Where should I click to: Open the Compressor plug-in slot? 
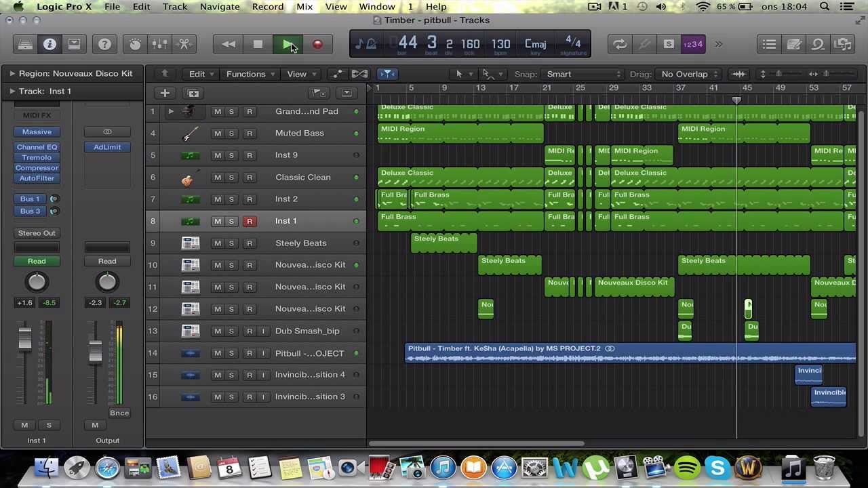[x=37, y=168]
